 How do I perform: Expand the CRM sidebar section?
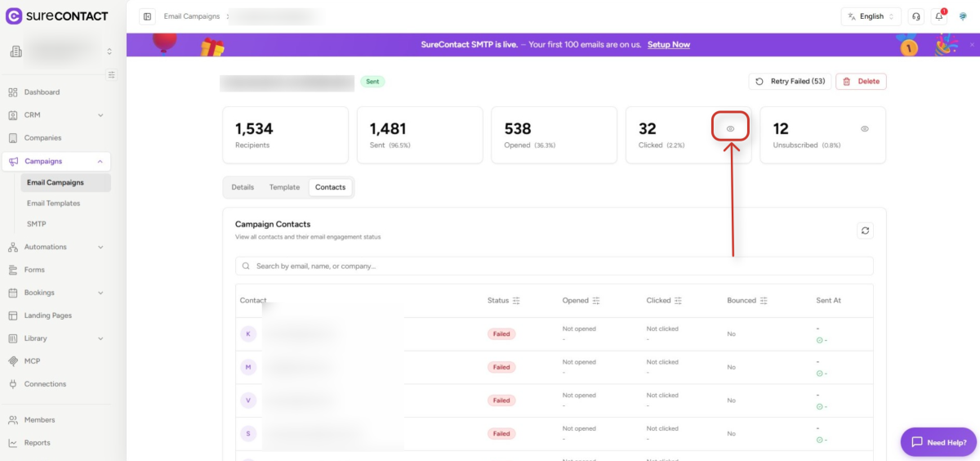tap(100, 115)
